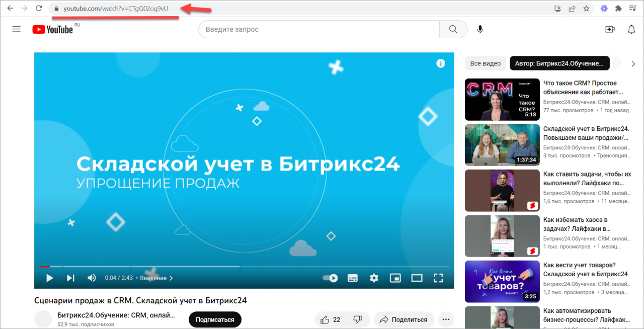Open title Как вести учет товаров?
The height and width of the screenshot is (329, 644).
586,270
